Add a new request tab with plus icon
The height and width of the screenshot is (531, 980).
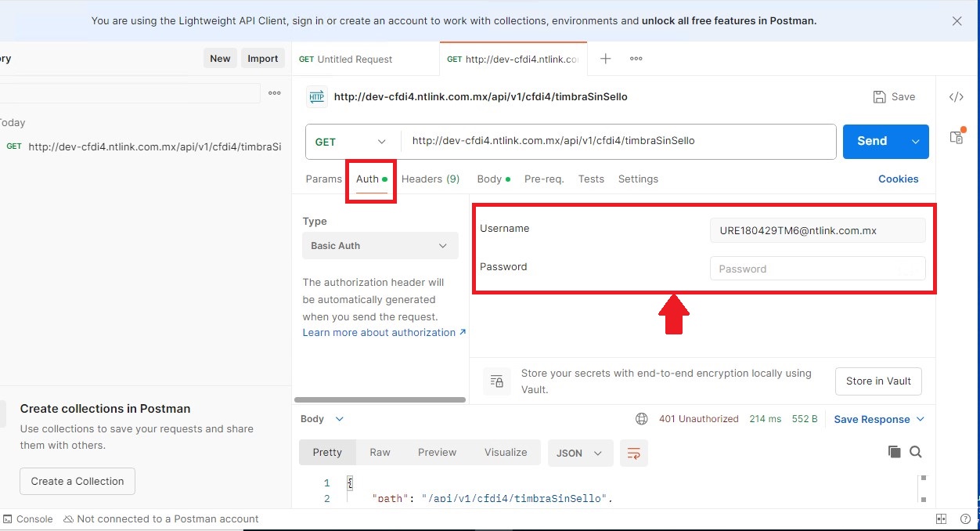coord(605,59)
